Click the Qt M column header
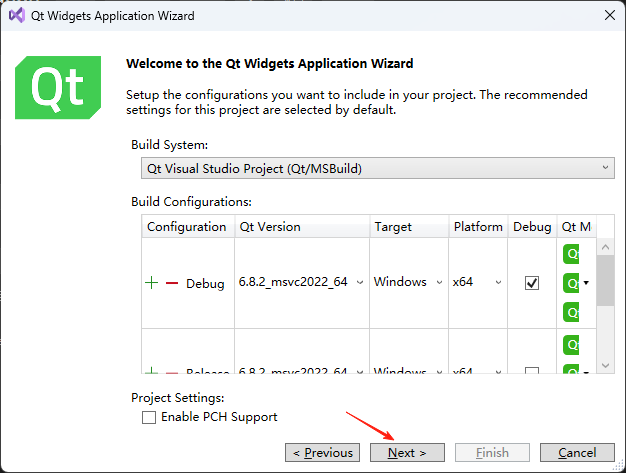Image resolution: width=626 pixels, height=473 pixels. coord(576,226)
